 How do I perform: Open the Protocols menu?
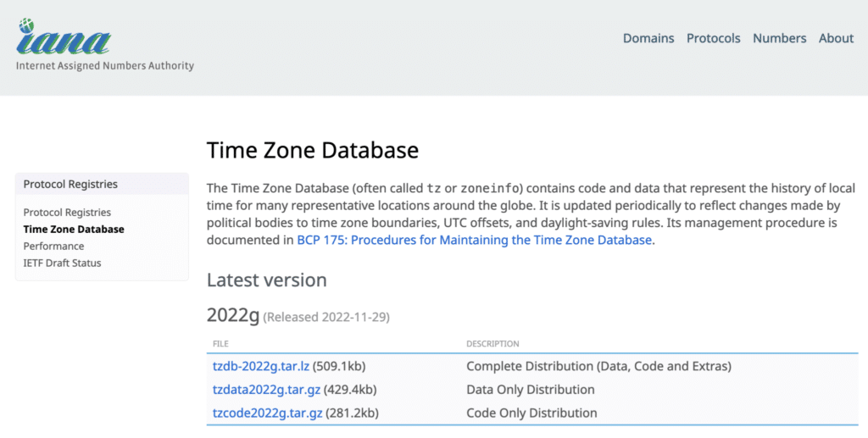coord(713,38)
